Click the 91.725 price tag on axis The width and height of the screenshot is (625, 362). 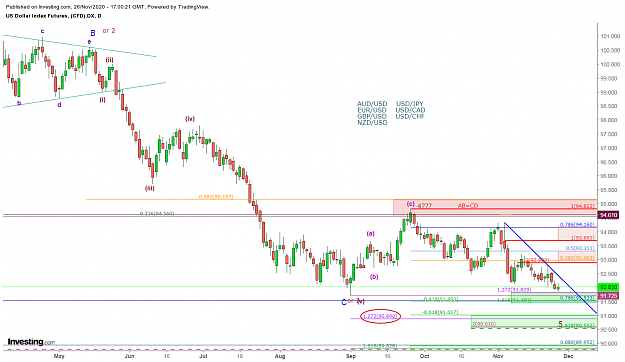[608, 296]
